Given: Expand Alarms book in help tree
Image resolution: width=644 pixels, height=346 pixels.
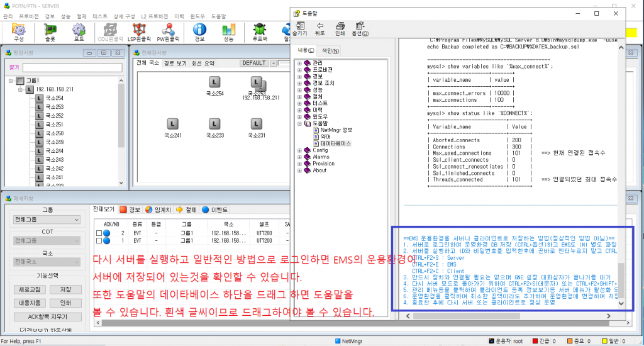Looking at the screenshot, I should 299,157.
